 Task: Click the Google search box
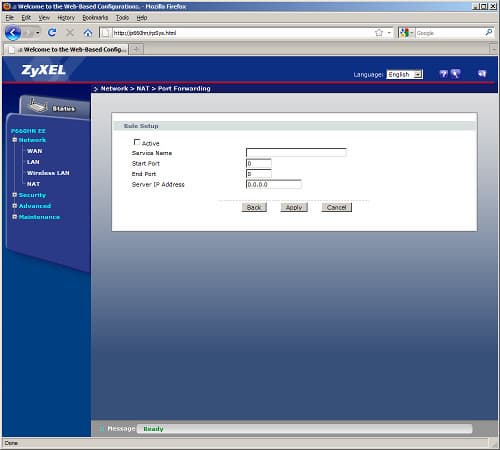pos(449,33)
